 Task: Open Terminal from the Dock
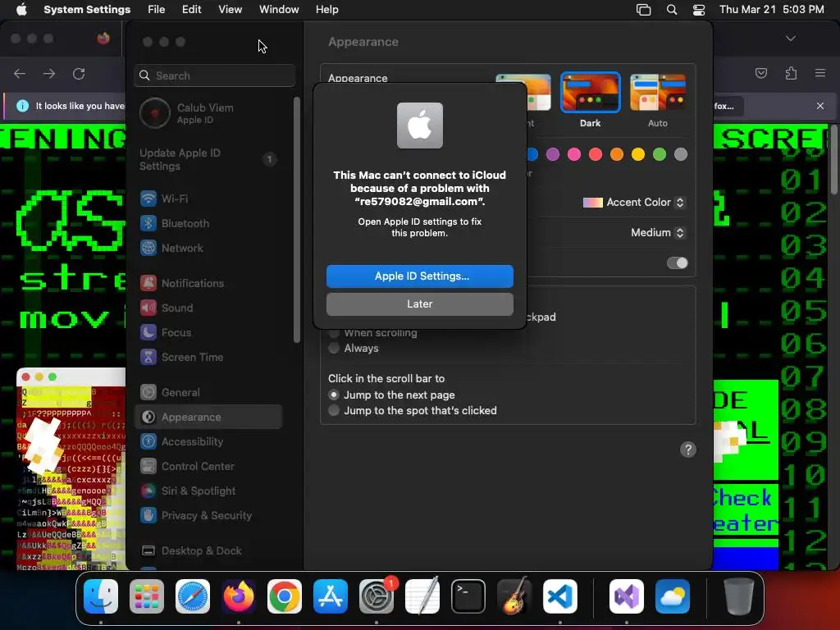pyautogui.click(x=468, y=596)
